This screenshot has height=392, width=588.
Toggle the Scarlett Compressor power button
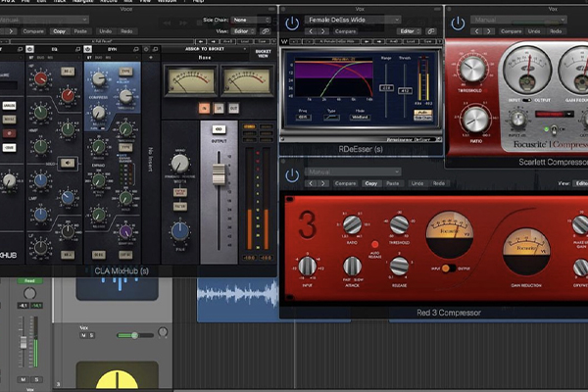(458, 24)
